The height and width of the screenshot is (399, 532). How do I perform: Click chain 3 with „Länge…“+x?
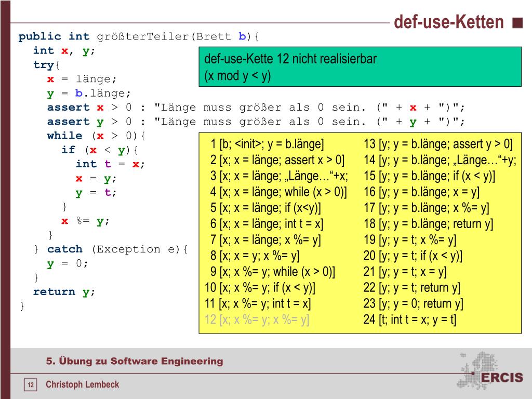point(279,176)
